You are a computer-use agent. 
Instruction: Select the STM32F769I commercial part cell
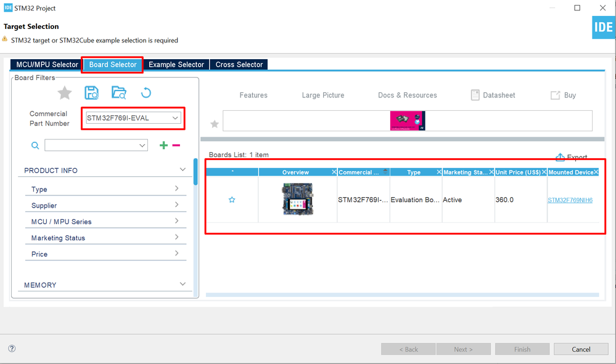363,200
